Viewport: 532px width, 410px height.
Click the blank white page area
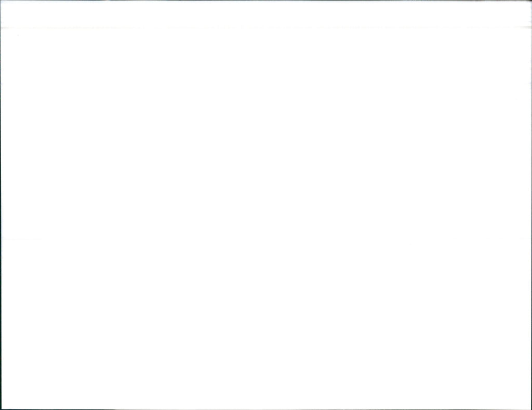click(266, 219)
